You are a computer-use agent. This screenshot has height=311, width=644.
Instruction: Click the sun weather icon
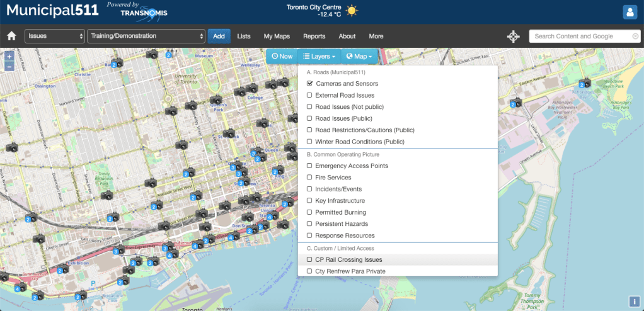(x=350, y=11)
